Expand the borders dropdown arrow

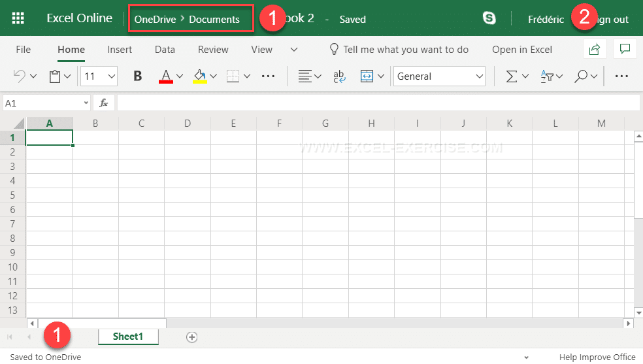click(247, 76)
